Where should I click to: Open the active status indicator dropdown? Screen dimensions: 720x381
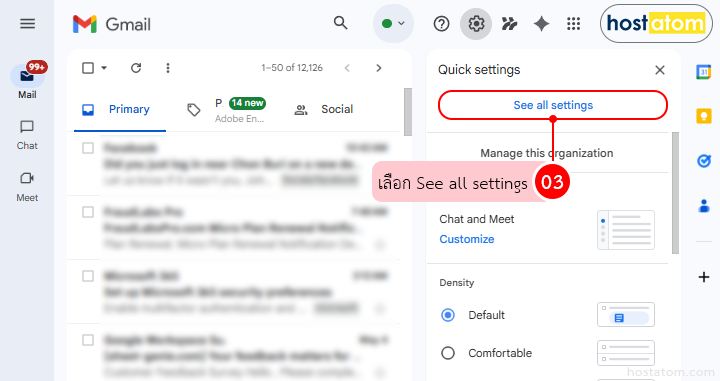393,23
